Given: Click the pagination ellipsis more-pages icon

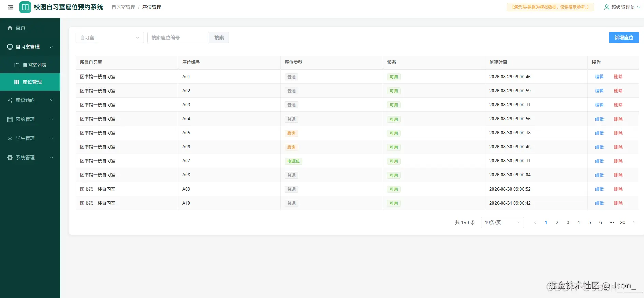Looking at the screenshot, I should point(612,222).
